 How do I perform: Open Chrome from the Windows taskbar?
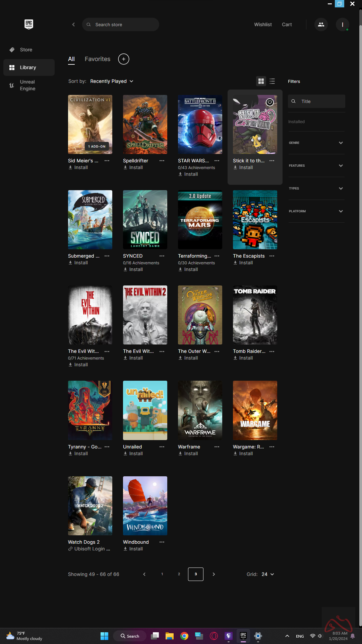(184, 636)
